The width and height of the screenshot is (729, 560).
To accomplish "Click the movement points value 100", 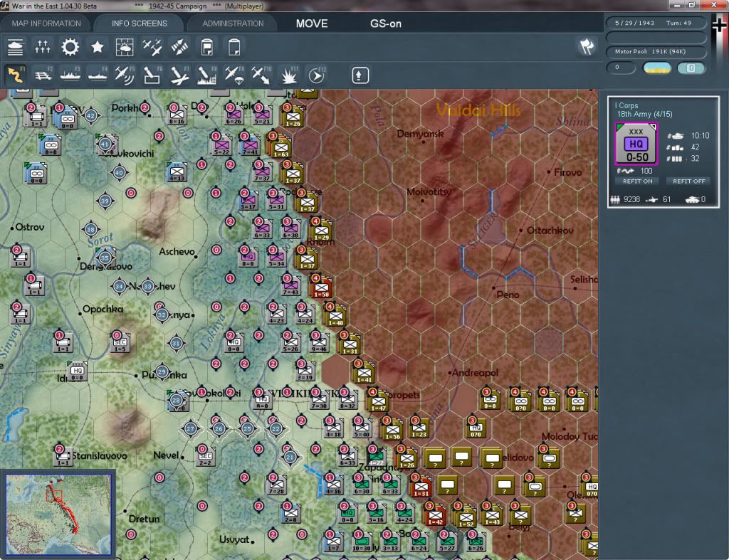I will 646,171.
